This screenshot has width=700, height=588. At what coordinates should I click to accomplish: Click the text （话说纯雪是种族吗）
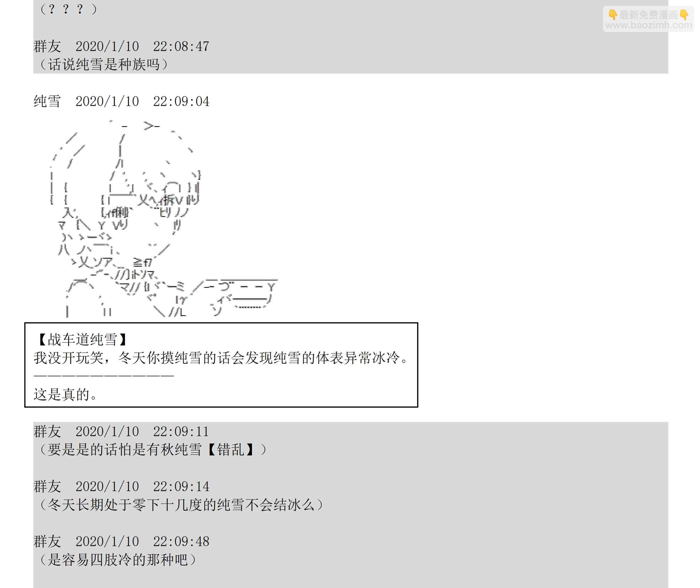pyautogui.click(x=104, y=64)
